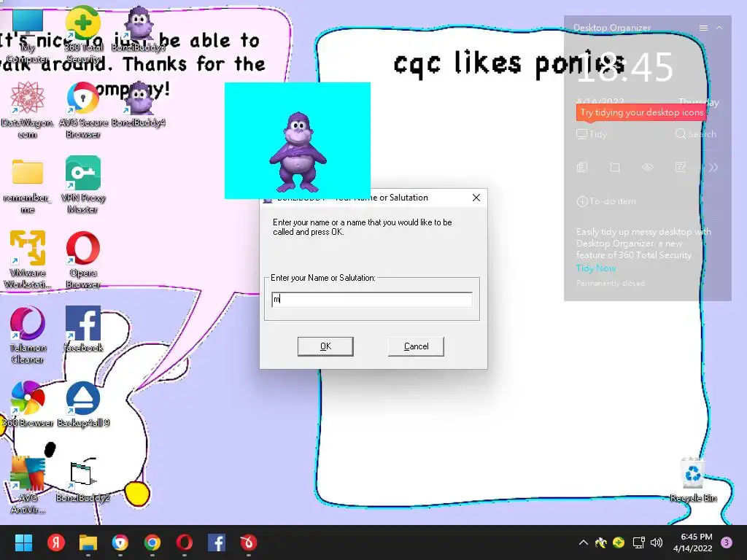
Task: Expand more tools double-chevron in Desktop Organizer
Action: pos(713,167)
